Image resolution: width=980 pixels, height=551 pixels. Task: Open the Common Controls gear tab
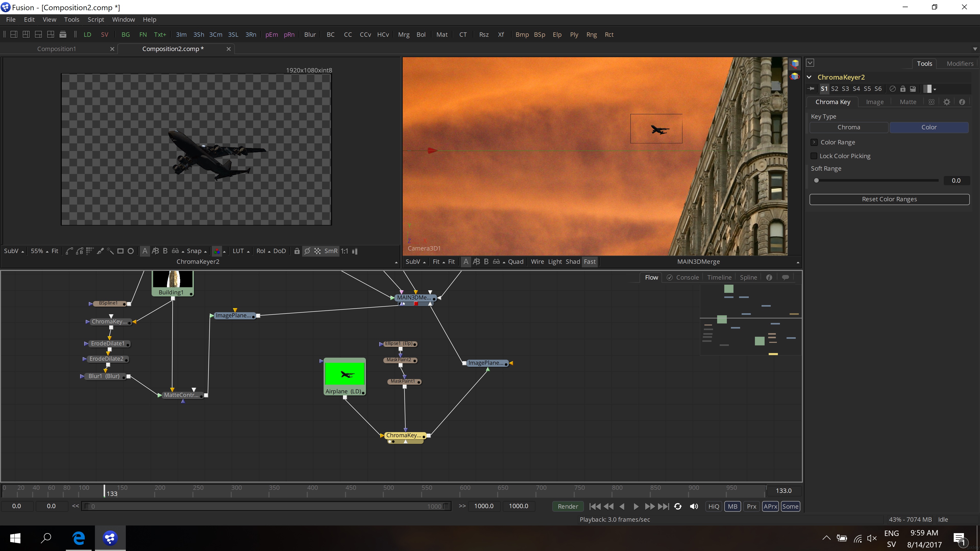coord(947,102)
